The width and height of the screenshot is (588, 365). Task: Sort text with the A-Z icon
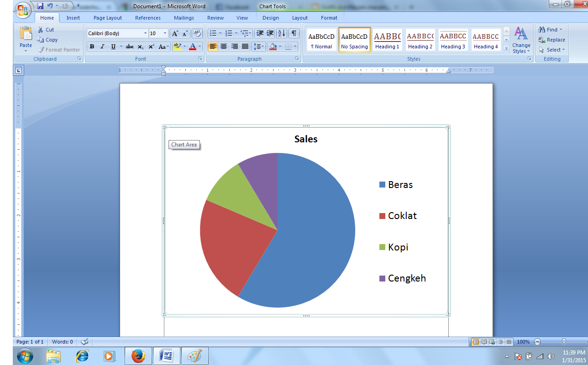(x=282, y=33)
